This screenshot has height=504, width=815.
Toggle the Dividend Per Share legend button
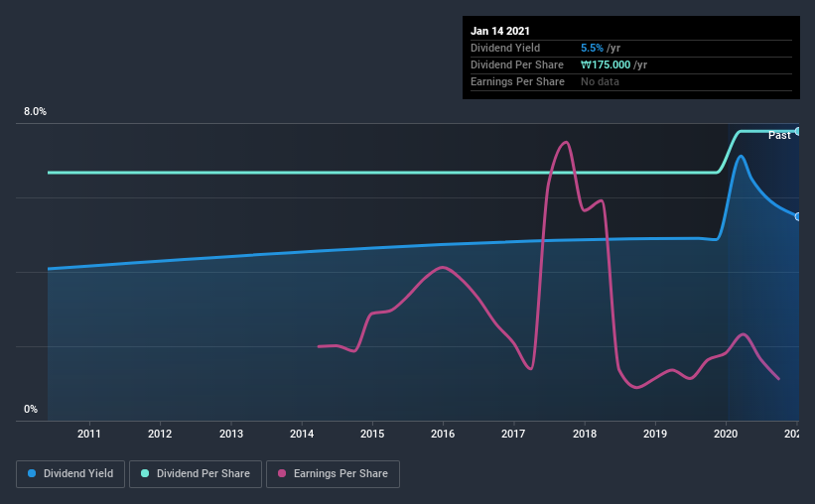pyautogui.click(x=196, y=474)
